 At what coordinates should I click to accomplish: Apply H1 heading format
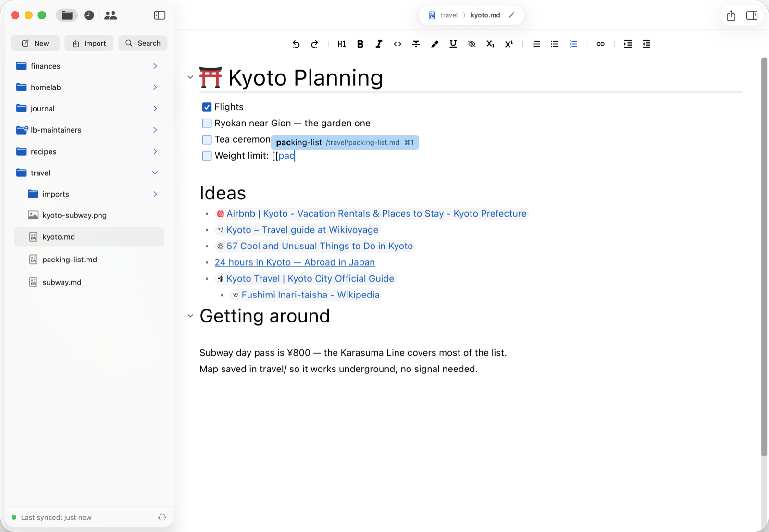[342, 44]
